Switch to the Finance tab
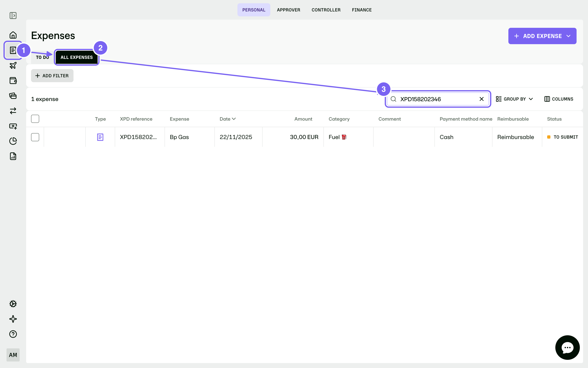The height and width of the screenshot is (368, 588). point(362,10)
